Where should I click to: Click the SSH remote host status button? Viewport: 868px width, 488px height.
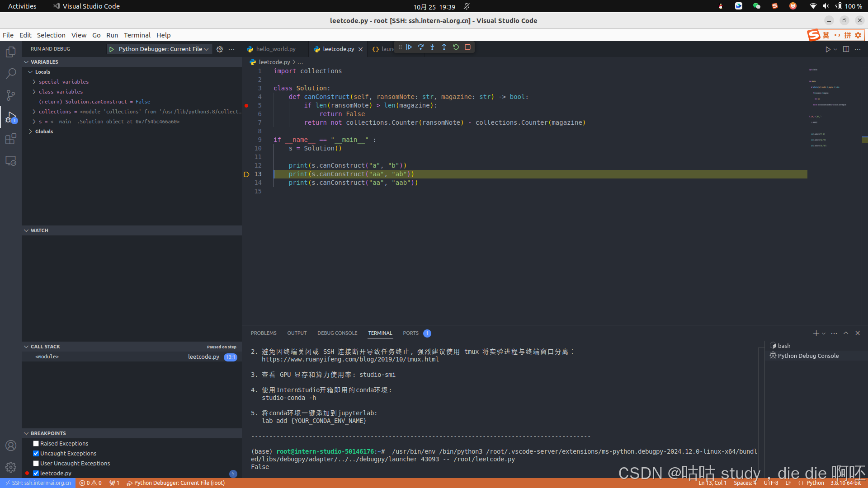pyautogui.click(x=38, y=483)
